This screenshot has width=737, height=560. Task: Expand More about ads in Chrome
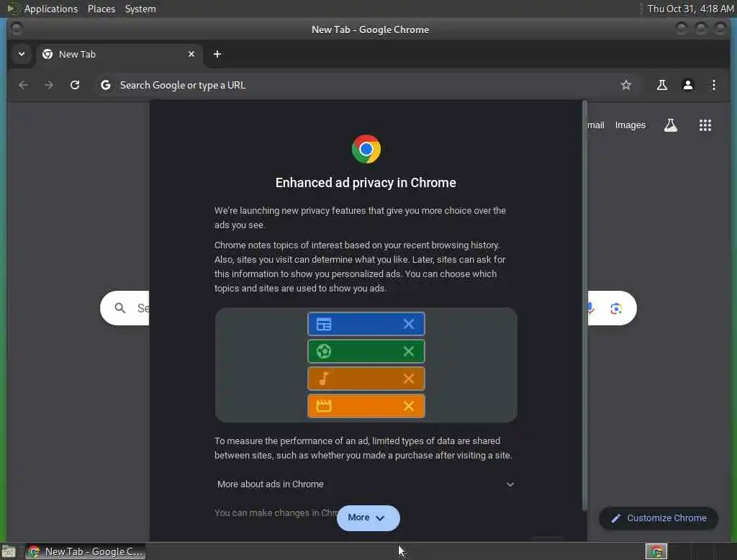pyautogui.click(x=366, y=484)
